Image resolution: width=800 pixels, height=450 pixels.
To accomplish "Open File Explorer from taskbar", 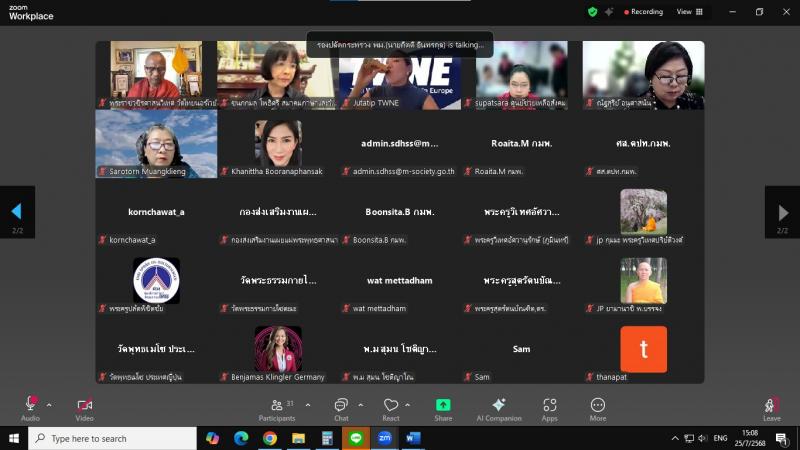I will [298, 438].
